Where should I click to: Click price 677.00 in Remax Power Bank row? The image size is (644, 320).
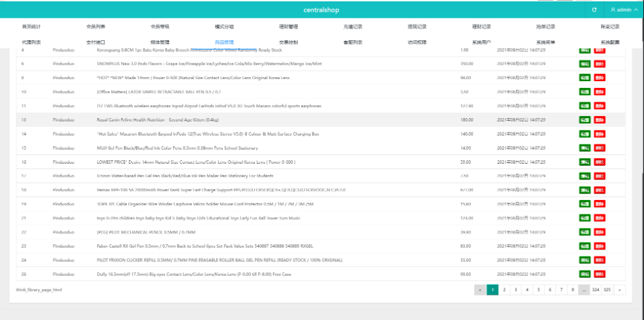point(467,190)
